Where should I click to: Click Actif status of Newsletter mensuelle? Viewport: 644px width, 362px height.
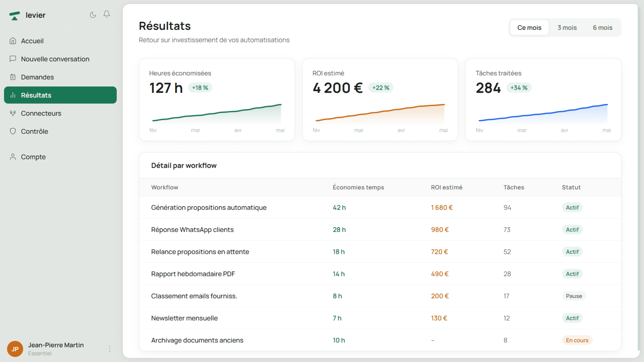click(572, 318)
